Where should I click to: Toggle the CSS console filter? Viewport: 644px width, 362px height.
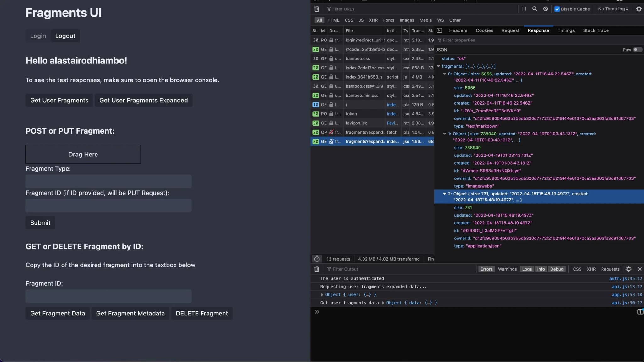577,269
